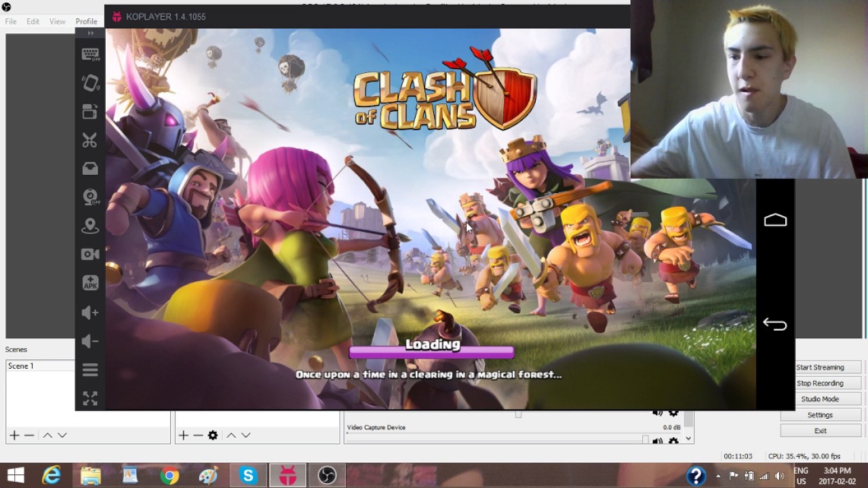
Task: Click the CPU 35.4%, 30.00 fps status text
Action: point(804,457)
